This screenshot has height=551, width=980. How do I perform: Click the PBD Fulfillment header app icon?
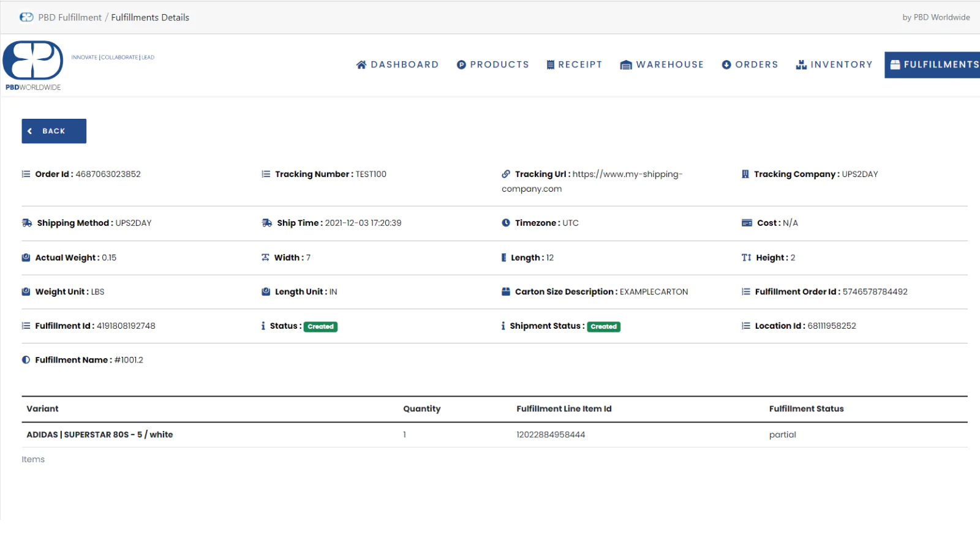tap(26, 17)
